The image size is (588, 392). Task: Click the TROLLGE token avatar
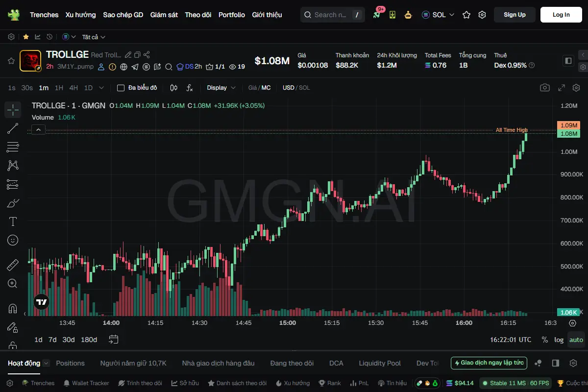pyautogui.click(x=30, y=61)
